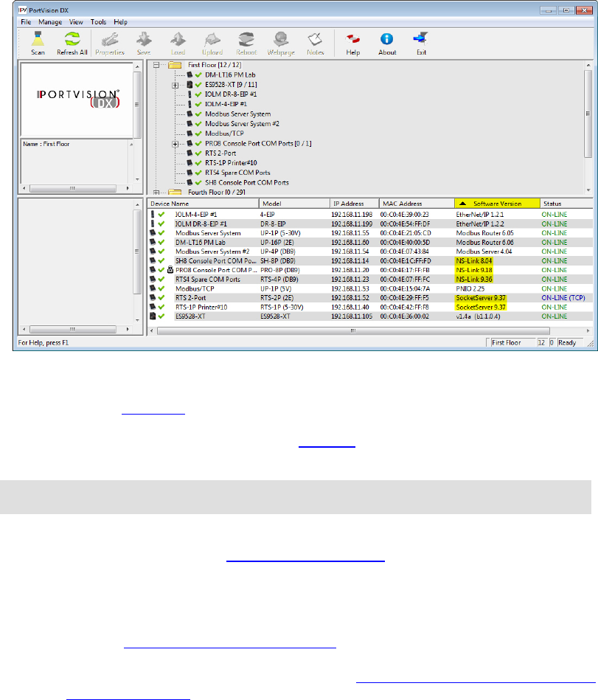Click info pane horizontal scrollbar
Image resolution: width=598 pixels, height=700 pixels.
click(x=73, y=189)
